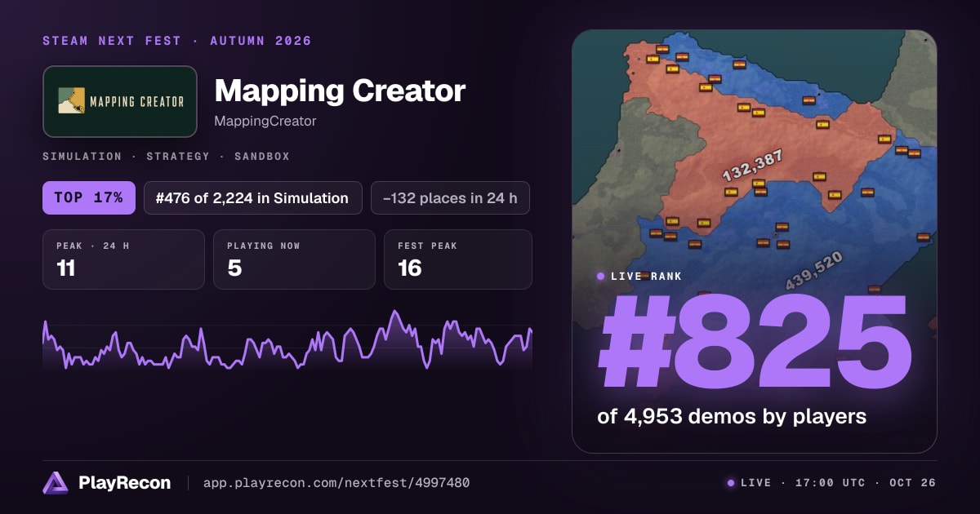Screen dimensions: 980x514
Task: Click the purple LIVE status dot in footer
Action: pos(730,483)
